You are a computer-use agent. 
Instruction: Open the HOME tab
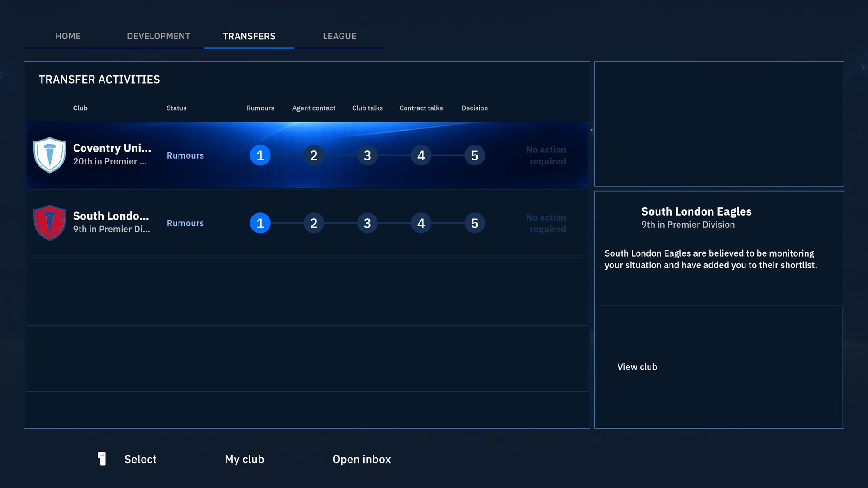click(68, 36)
